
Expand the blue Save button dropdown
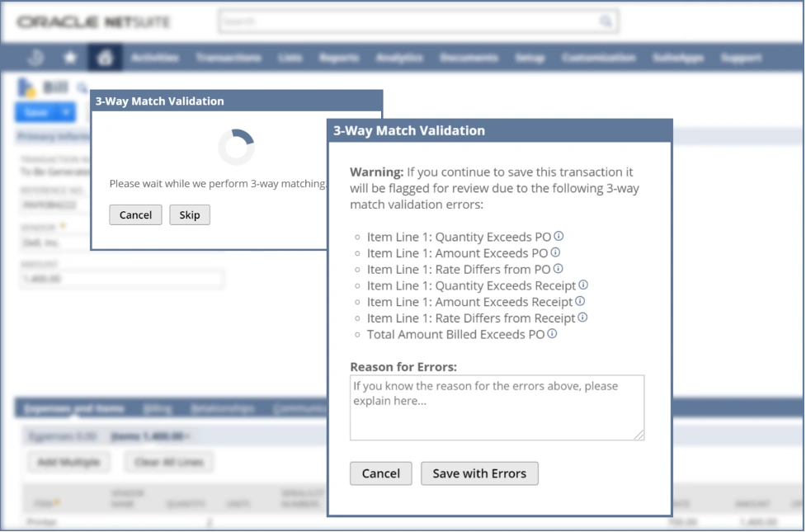tap(67, 112)
